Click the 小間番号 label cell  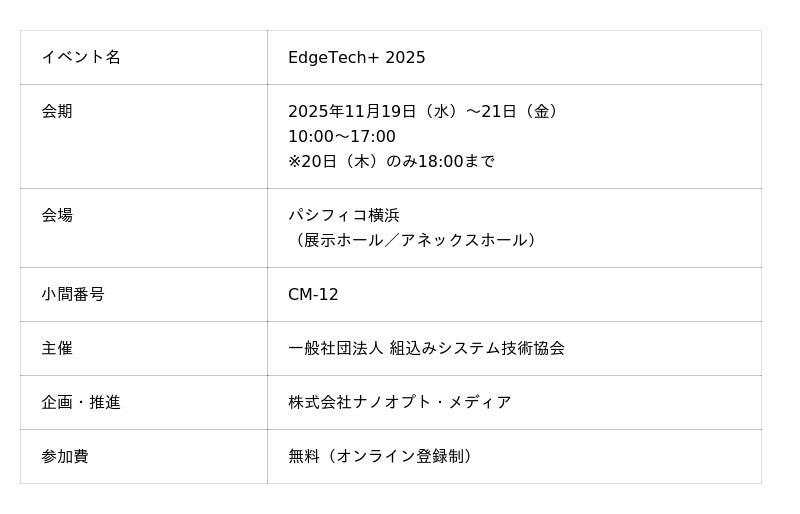pyautogui.click(x=73, y=294)
